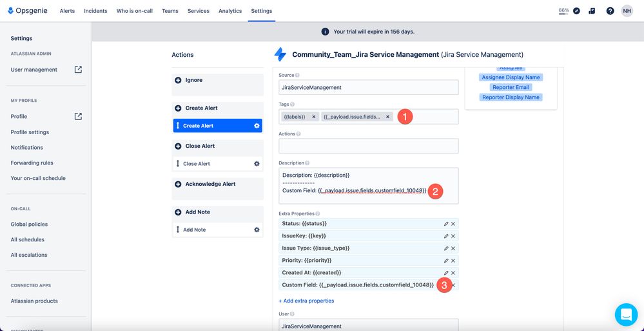Viewport: 644px width, 331px height.
Task: Delete the Status extra property
Action: [x=453, y=224]
